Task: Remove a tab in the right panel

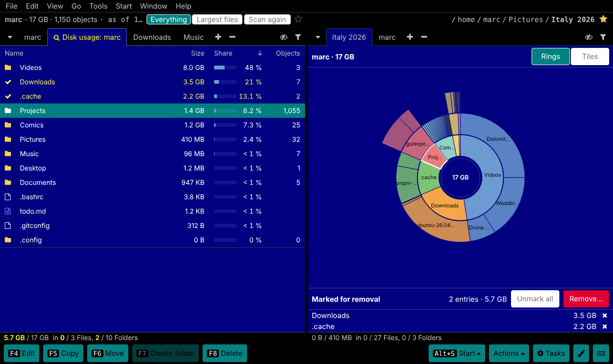Action: point(424,37)
